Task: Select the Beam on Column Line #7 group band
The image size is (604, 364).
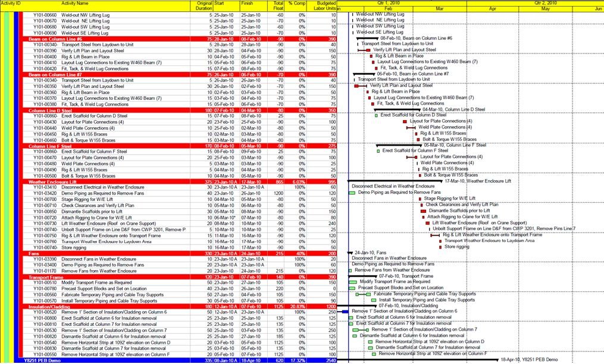Action: (x=180, y=75)
